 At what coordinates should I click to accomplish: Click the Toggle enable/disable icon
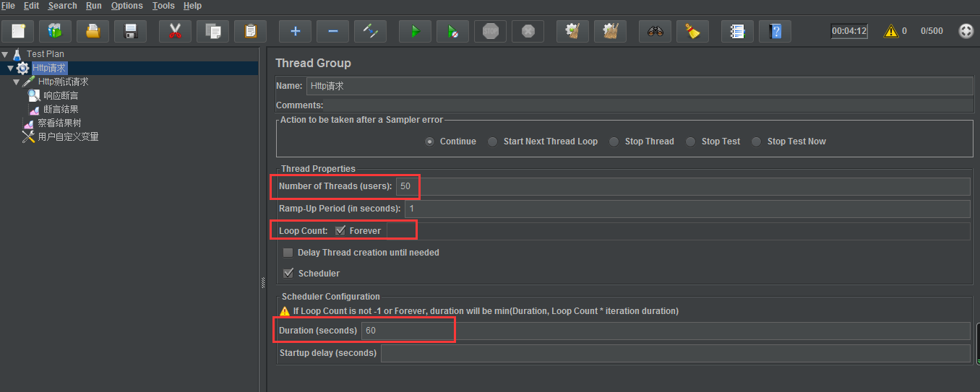point(370,31)
